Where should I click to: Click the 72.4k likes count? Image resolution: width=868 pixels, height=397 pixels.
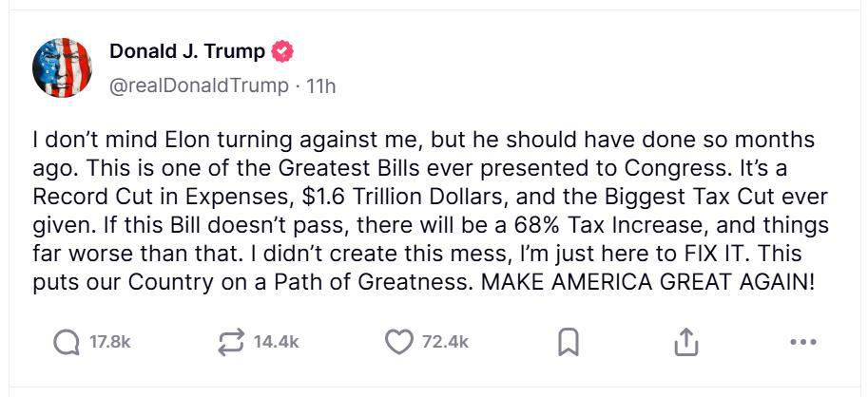[445, 343]
